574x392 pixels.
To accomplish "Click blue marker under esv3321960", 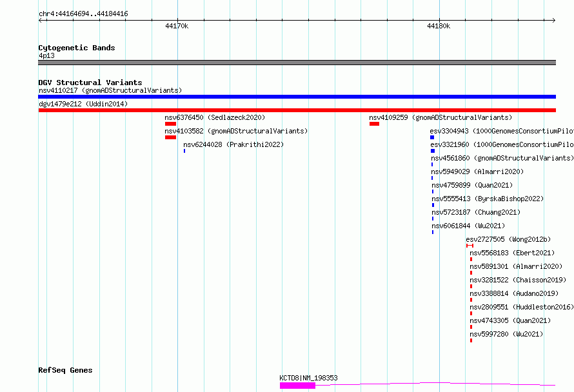I will point(433,151).
